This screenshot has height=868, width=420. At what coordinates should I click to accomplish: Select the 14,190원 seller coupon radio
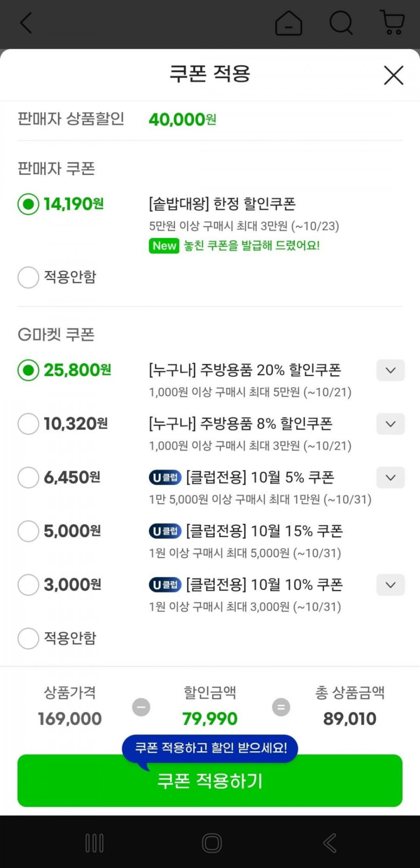pos(28,204)
